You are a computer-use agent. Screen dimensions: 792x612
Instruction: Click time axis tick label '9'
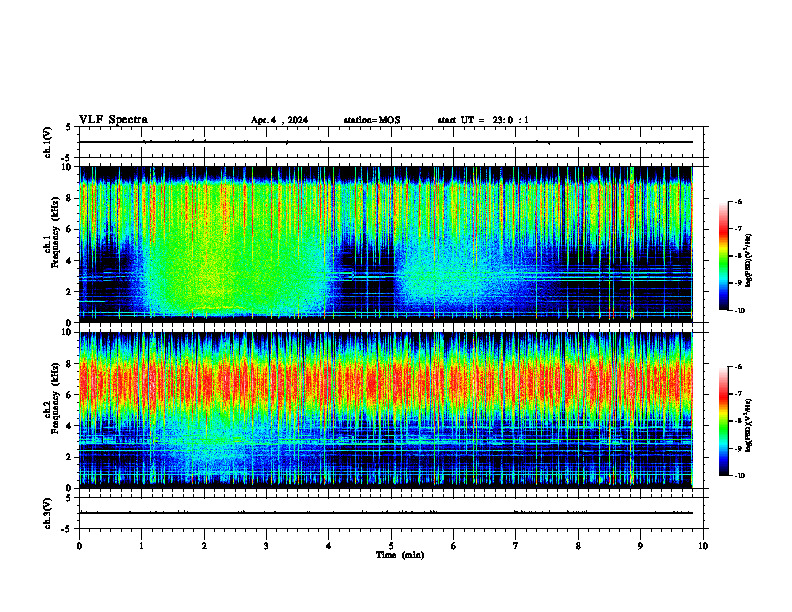point(640,546)
